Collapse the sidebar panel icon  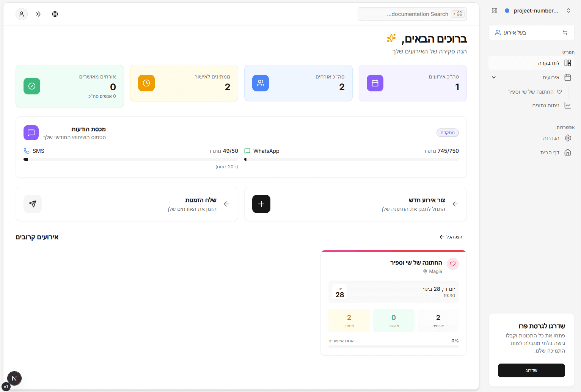click(x=495, y=11)
